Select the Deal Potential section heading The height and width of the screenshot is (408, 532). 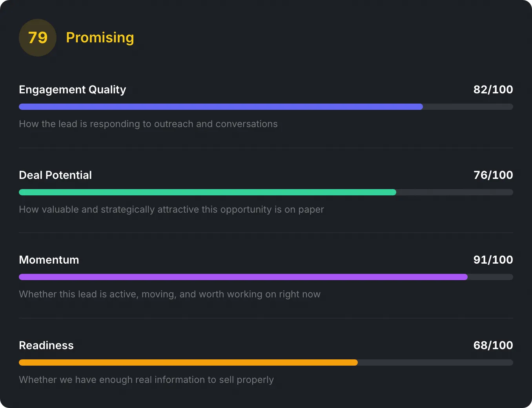[55, 175]
